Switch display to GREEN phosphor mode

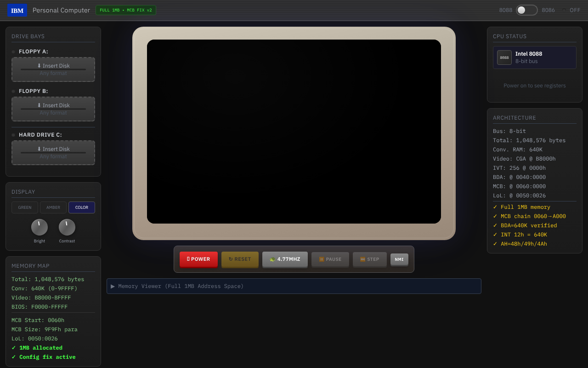click(24, 207)
